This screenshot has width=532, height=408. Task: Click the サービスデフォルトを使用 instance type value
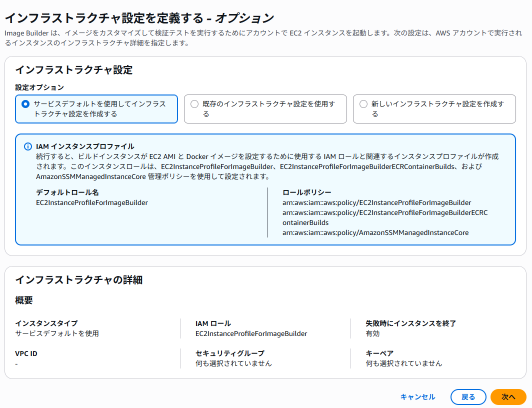point(57,333)
